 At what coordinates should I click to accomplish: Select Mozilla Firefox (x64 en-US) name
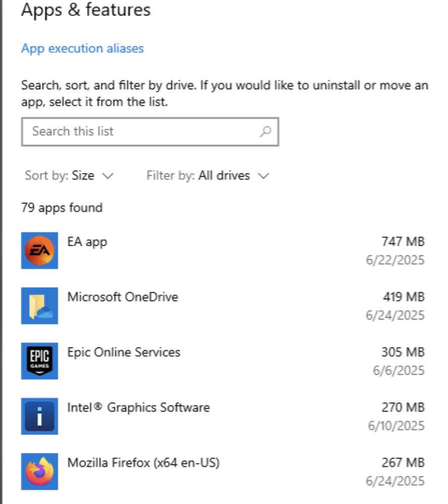coord(143,463)
